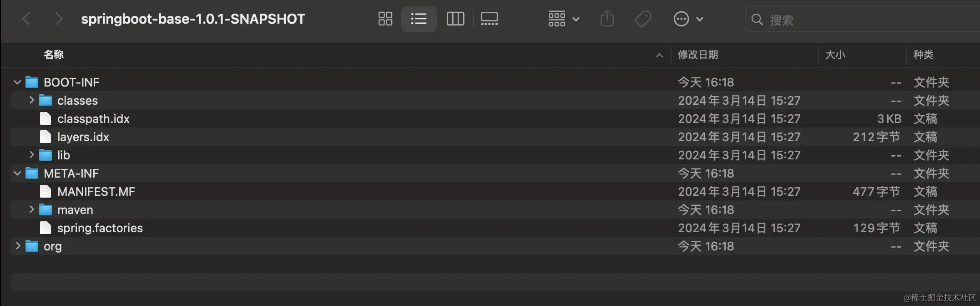
Task: Click the 搜索 search field
Action: pyautogui.click(x=862, y=20)
